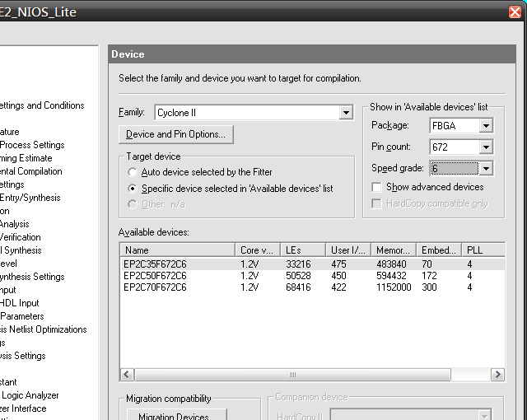Select device EP2C50F672C6 row

(x=313, y=276)
